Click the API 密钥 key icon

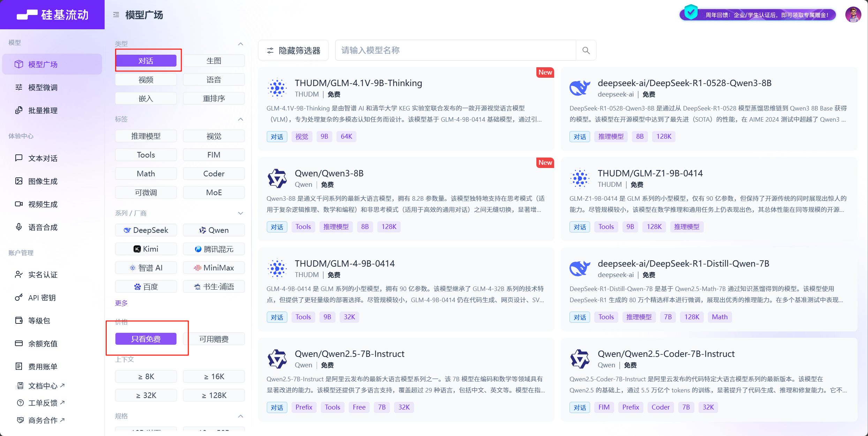point(19,297)
